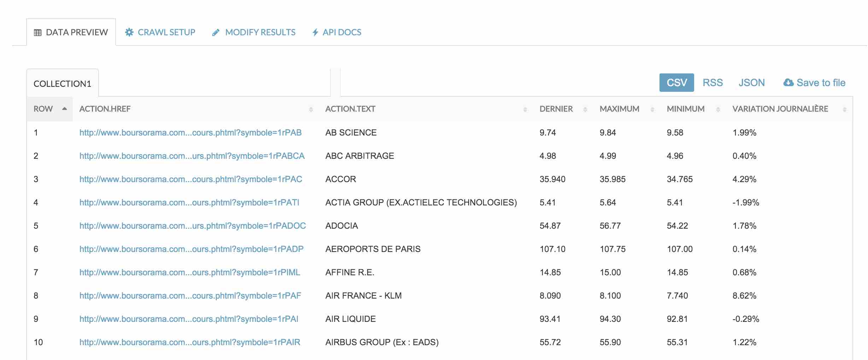Click the AIR LIQUIDE name cell

pyautogui.click(x=350, y=319)
